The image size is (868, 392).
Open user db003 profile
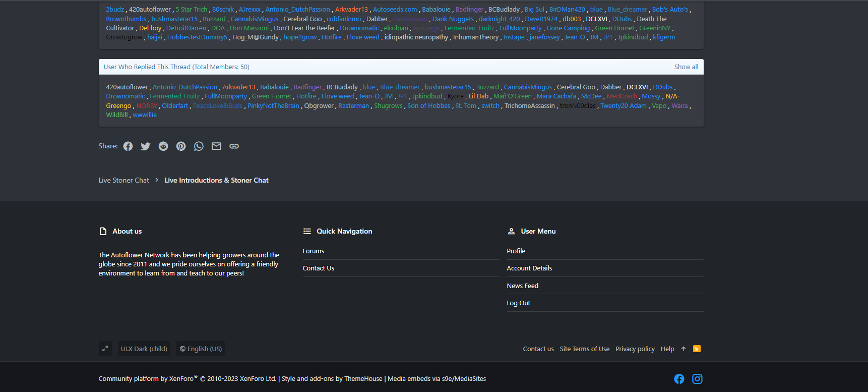(572, 19)
